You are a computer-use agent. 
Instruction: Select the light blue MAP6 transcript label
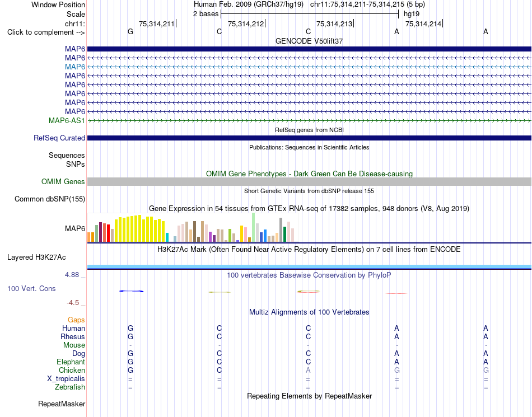pyautogui.click(x=75, y=67)
